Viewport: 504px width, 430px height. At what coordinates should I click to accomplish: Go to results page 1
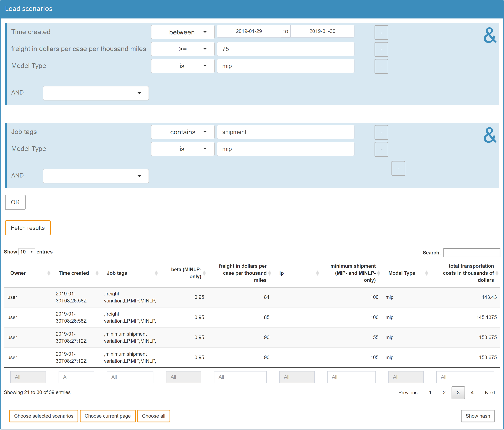click(x=430, y=393)
